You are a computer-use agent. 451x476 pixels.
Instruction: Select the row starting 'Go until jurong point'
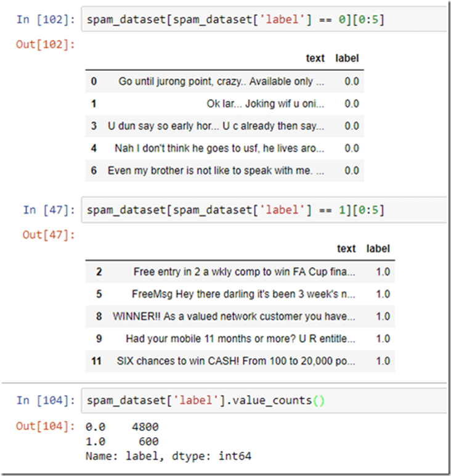coord(221,81)
